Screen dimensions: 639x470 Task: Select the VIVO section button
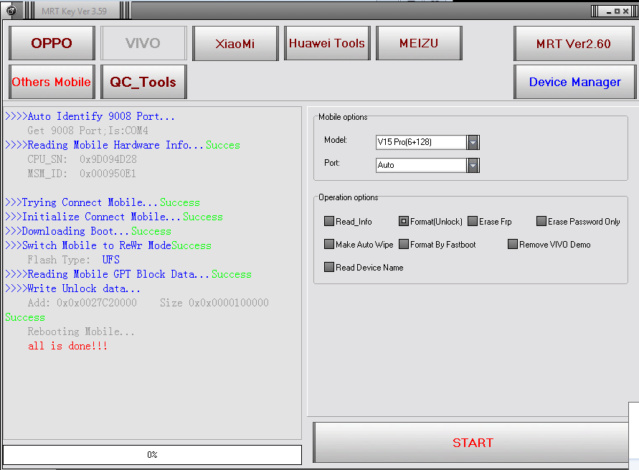pos(143,43)
